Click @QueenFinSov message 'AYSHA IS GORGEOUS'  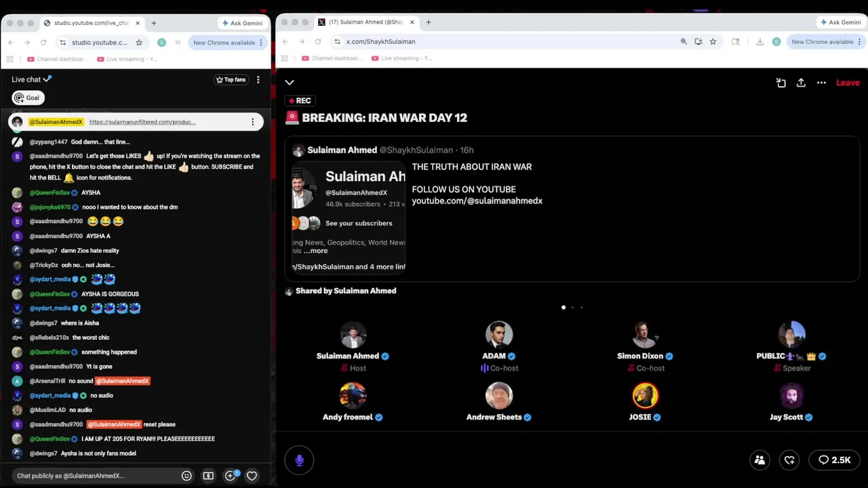click(110, 294)
